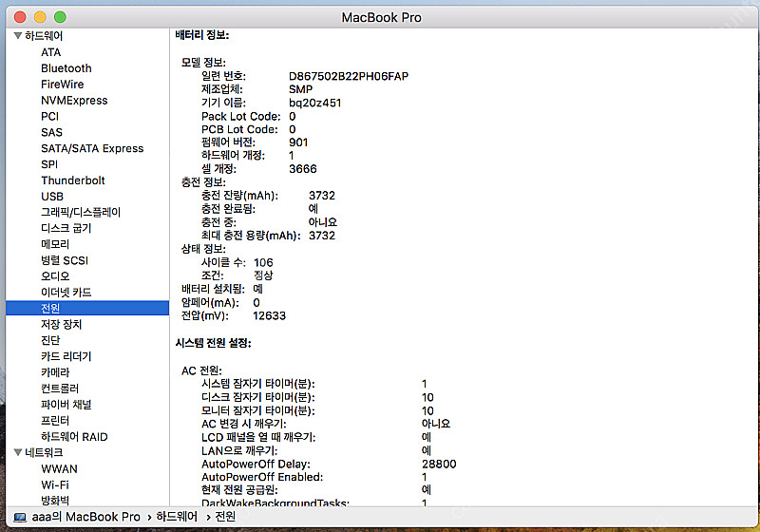Choose 이더넷 카드 in the sidebar
Image resolution: width=760 pixels, height=532 pixels.
click(66, 293)
